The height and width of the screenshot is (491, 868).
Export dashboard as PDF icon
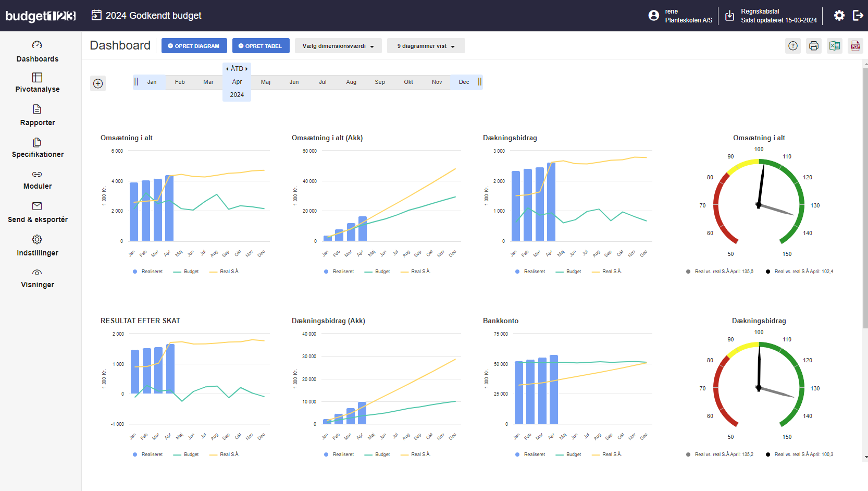tap(855, 46)
